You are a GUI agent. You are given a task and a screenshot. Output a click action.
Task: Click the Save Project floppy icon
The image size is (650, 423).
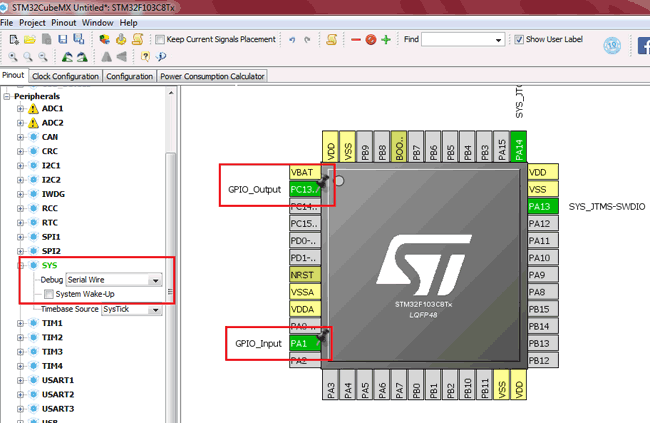(63, 39)
